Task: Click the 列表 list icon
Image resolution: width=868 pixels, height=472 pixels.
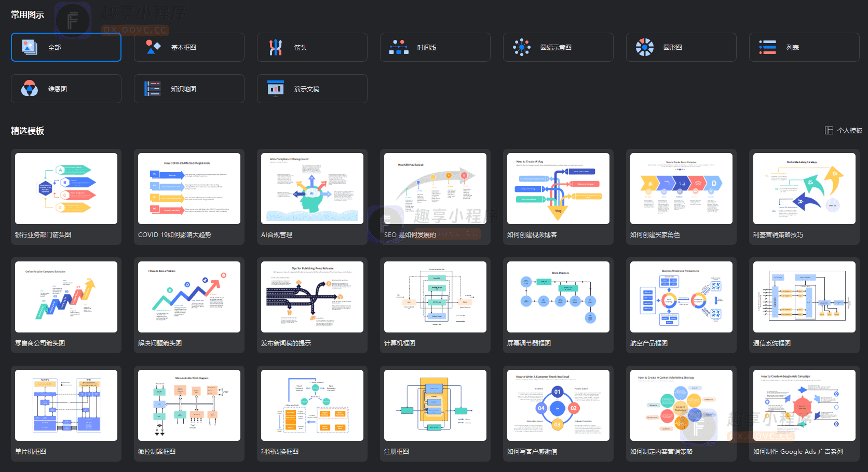Action: point(768,47)
